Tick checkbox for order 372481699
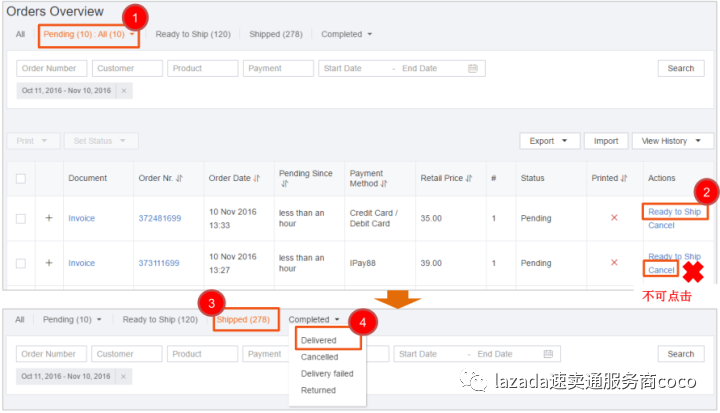The height and width of the screenshot is (413, 720). point(21,219)
